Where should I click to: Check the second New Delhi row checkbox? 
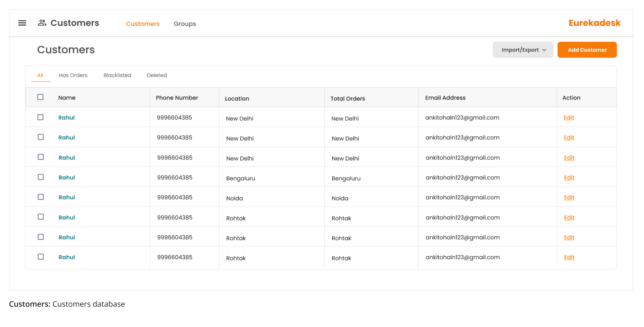pos(41,137)
